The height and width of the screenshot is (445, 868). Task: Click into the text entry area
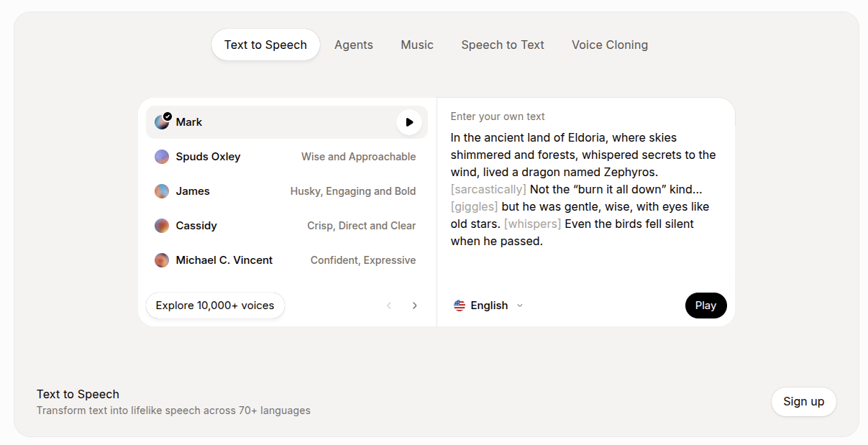(584, 189)
